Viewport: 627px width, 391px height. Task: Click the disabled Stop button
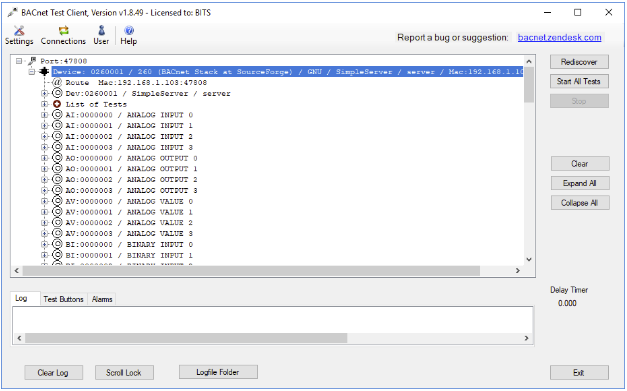(579, 101)
